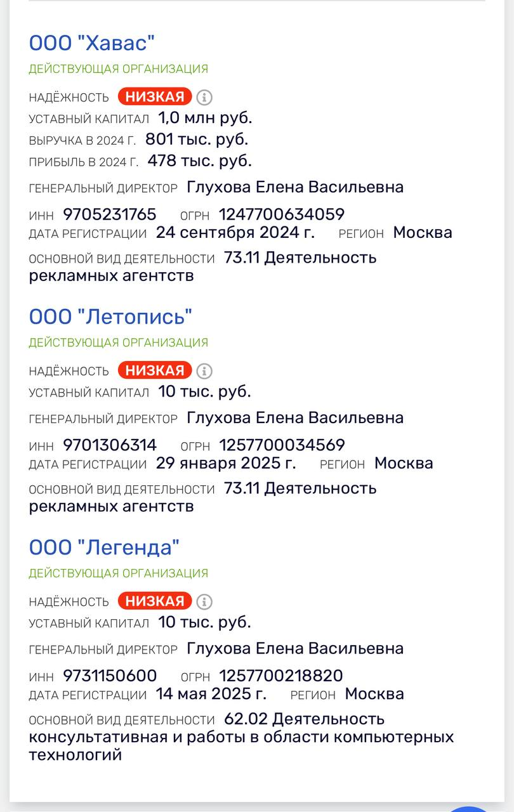Click OGRN number 1257700034569

click(x=282, y=445)
